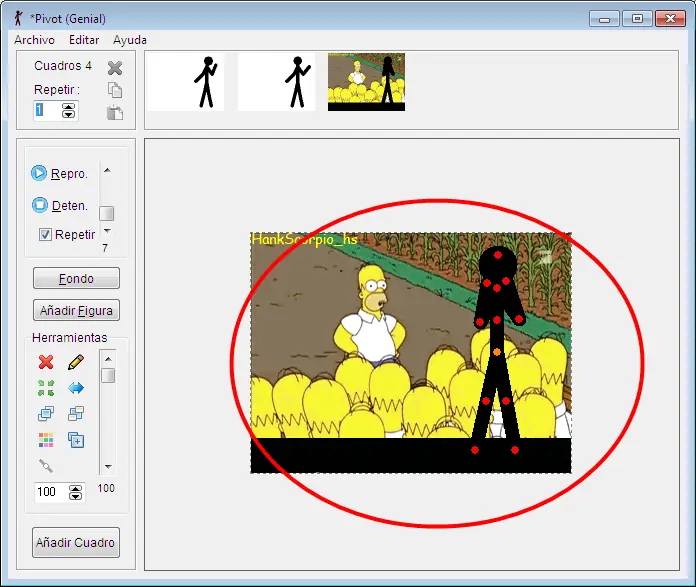Minimize the Pivot window
The width and height of the screenshot is (696, 587).
point(604,19)
